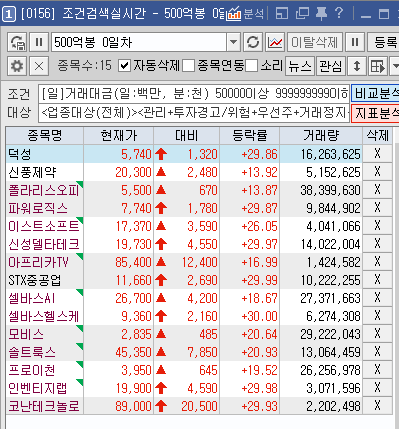399x429 pixels.
Task: Refresh the search results with circular arrows
Action: (253, 42)
